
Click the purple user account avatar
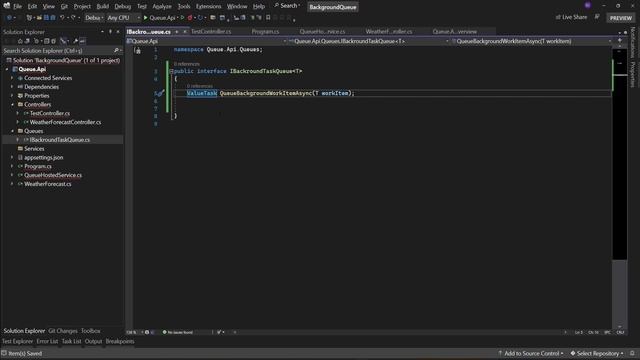point(588,5)
